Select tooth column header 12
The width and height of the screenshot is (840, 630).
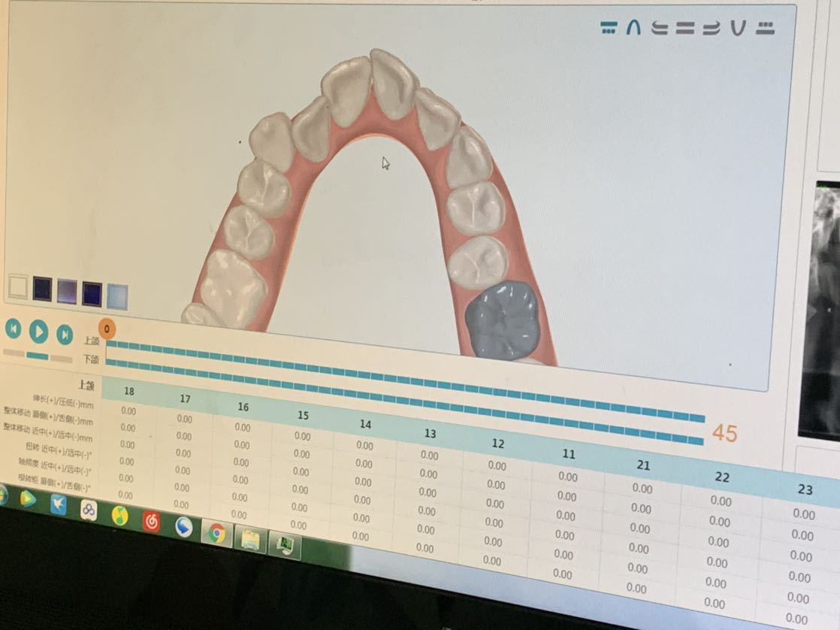click(497, 444)
